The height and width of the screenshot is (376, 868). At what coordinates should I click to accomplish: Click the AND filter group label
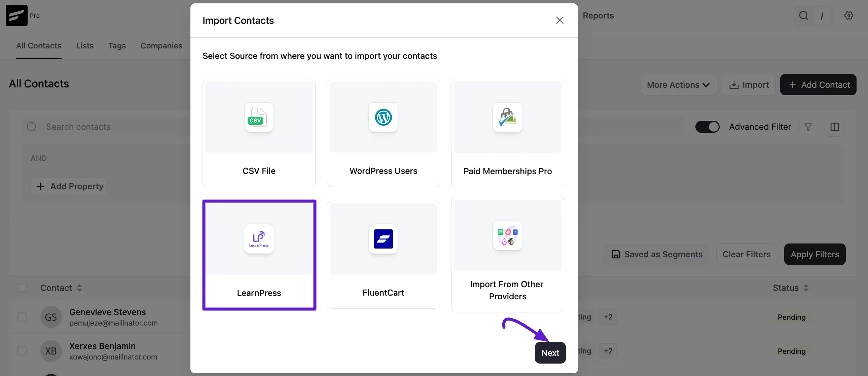[39, 158]
